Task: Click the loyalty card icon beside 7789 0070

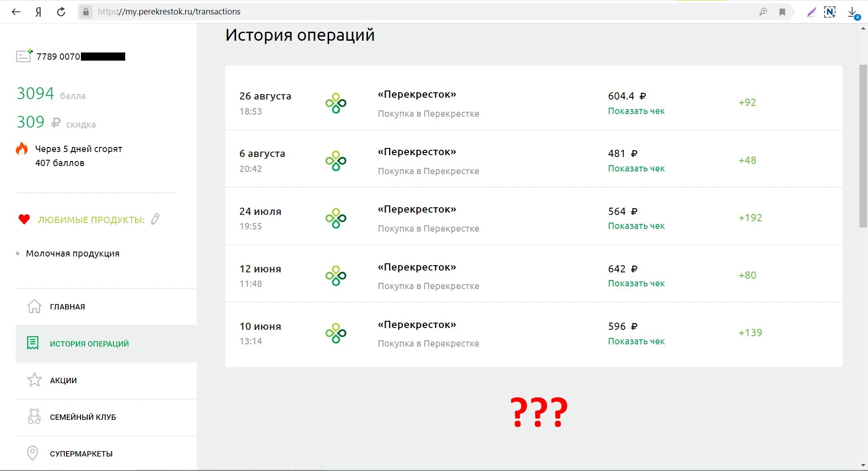Action: (24, 56)
